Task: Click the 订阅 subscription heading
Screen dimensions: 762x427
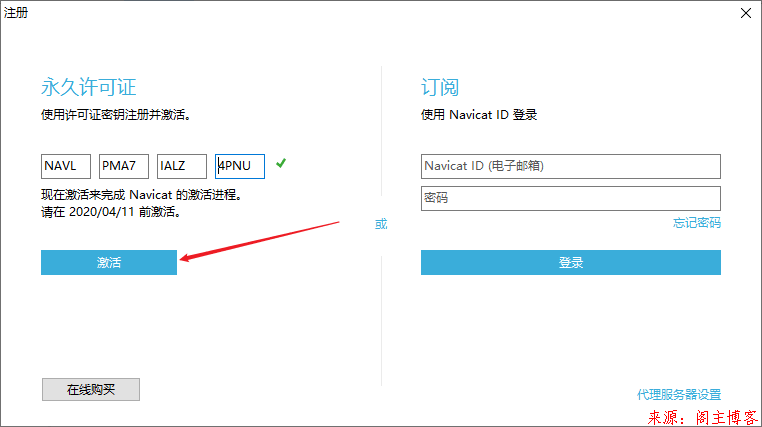Action: point(440,87)
